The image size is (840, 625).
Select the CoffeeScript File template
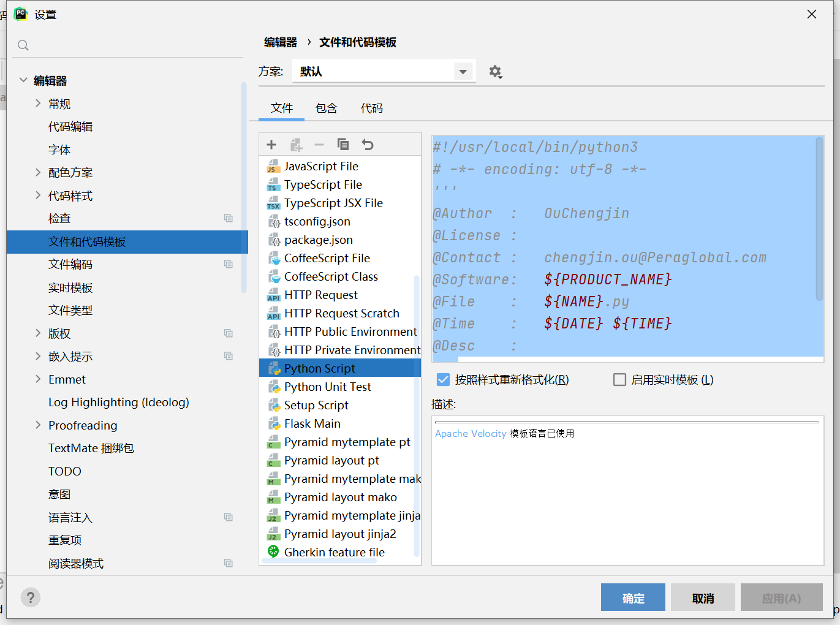click(340, 258)
